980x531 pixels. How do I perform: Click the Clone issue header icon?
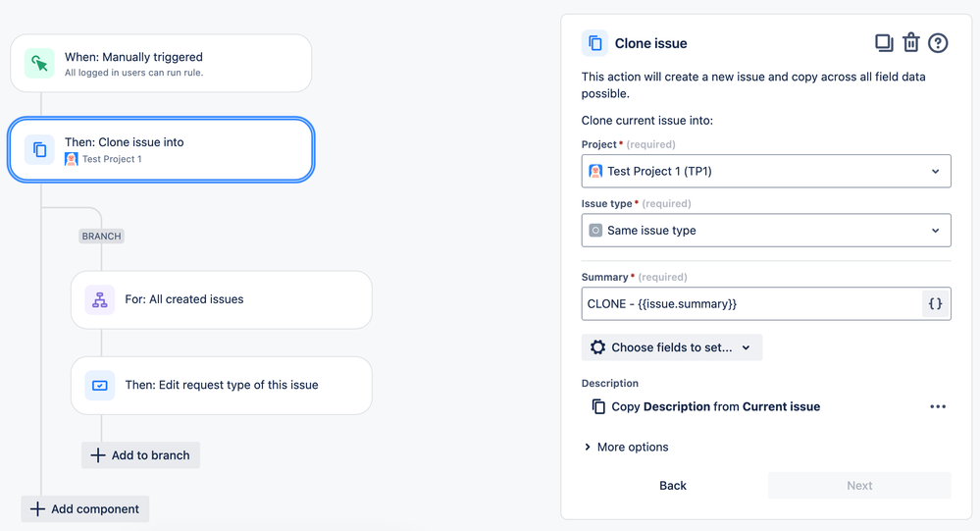coord(594,43)
